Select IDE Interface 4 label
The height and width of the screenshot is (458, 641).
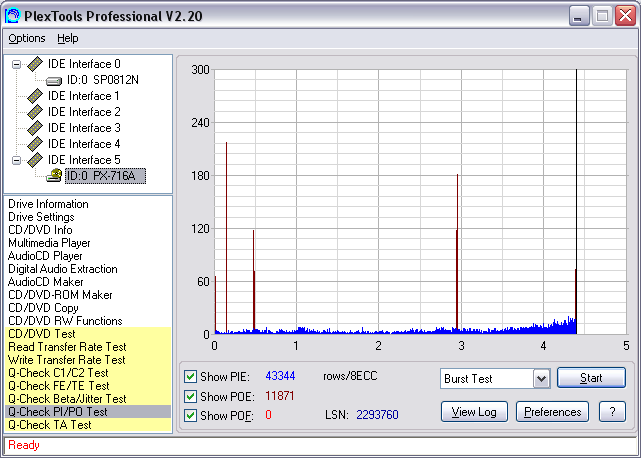(84, 144)
